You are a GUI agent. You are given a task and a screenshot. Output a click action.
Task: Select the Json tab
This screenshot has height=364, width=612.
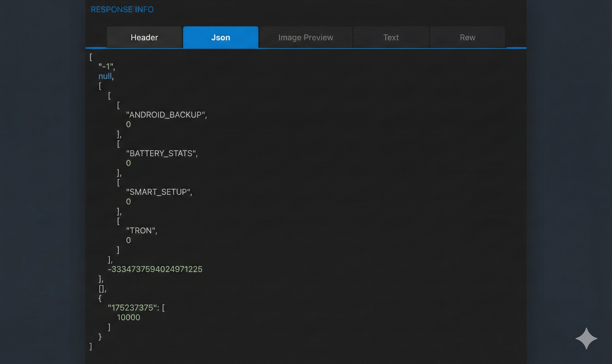point(220,37)
